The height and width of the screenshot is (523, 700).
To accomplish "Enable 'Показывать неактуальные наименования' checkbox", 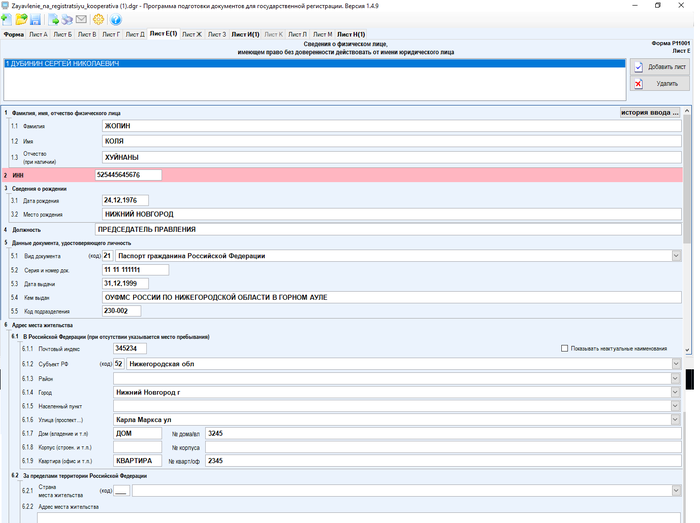I will click(565, 348).
